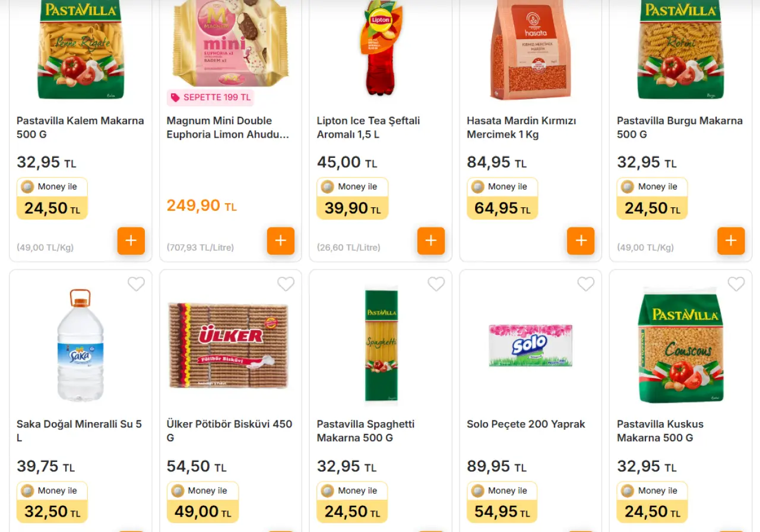Open Hasata Mardin Kırmızı Mercimek title link

(521, 128)
